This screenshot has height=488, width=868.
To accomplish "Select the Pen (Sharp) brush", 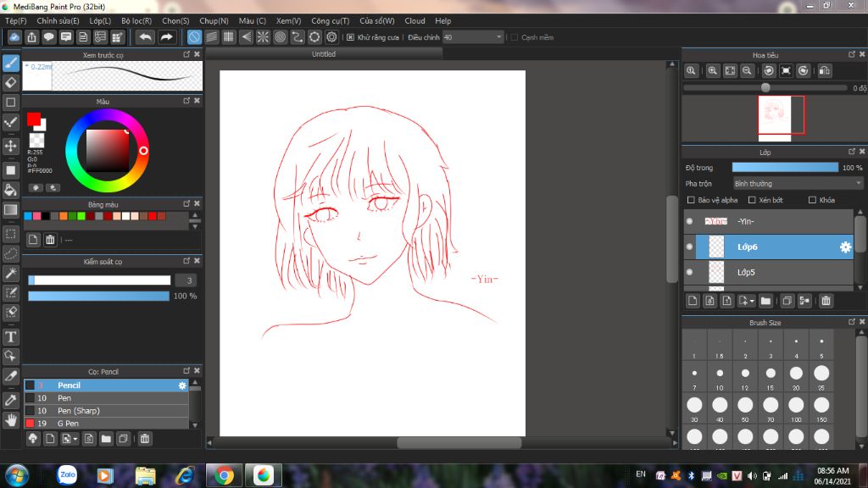I will [x=106, y=411].
